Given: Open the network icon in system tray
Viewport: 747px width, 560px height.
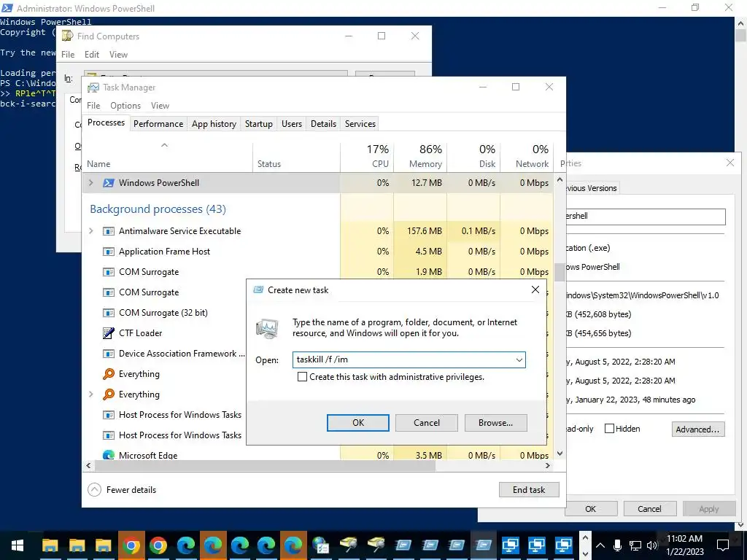Looking at the screenshot, I should 635,545.
